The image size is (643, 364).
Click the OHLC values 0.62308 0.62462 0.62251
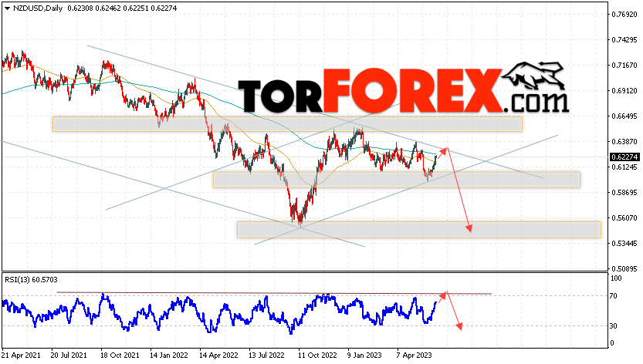(108, 8)
